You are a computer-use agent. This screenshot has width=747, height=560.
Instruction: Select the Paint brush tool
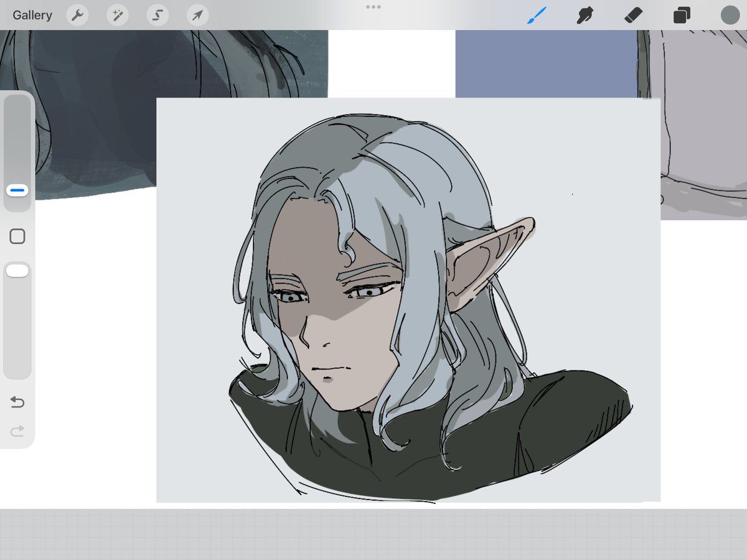coord(535,15)
